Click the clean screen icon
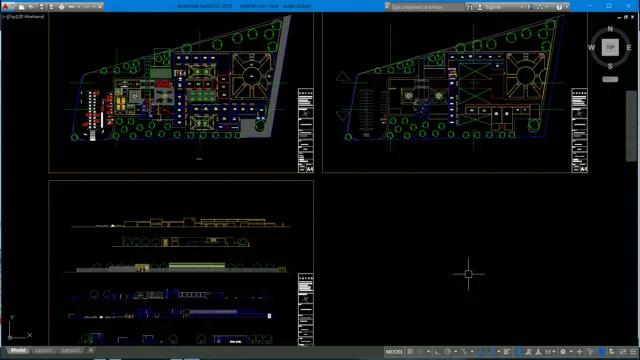The image size is (640, 360). [x=622, y=352]
